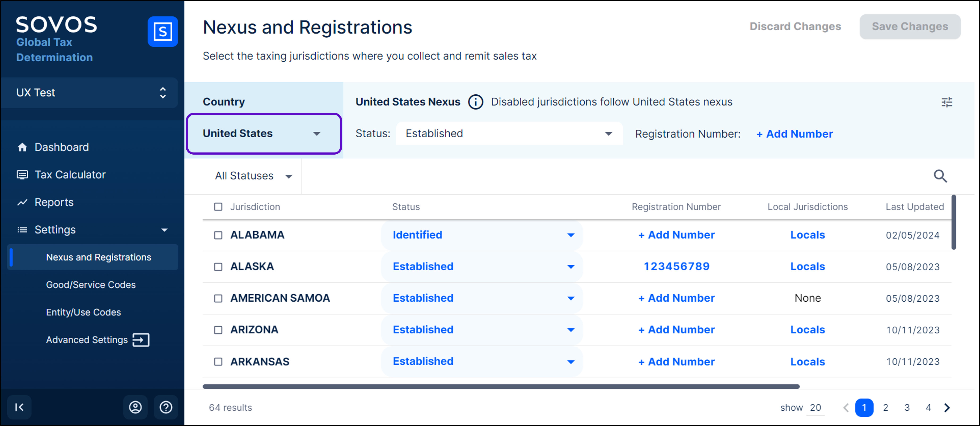Go to page 3 of results
Screen dimensions: 980x426
[907, 407]
